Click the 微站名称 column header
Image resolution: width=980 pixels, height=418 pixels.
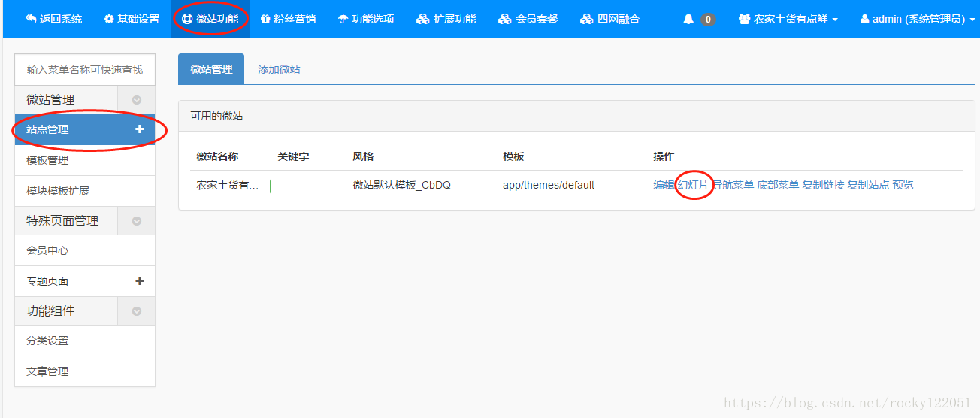tap(217, 156)
